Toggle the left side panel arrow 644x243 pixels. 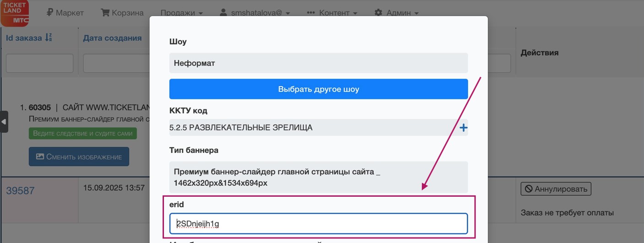point(4,122)
